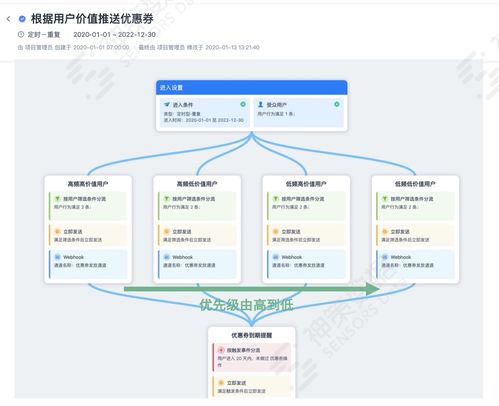The image size is (499, 406).
Task: Click the filter icon in 高频高价值用户 node
Action: click(57, 199)
